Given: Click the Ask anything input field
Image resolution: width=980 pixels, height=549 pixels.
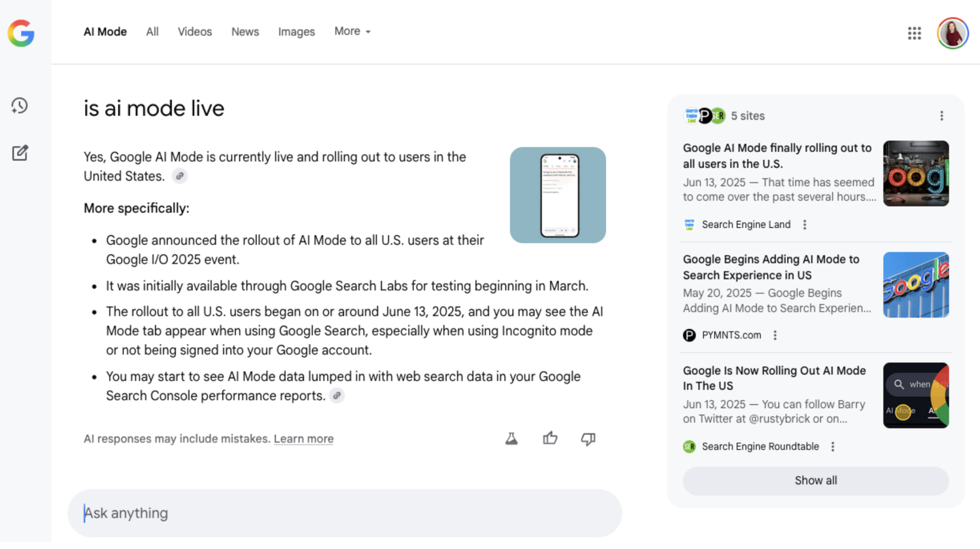Looking at the screenshot, I should pos(345,513).
